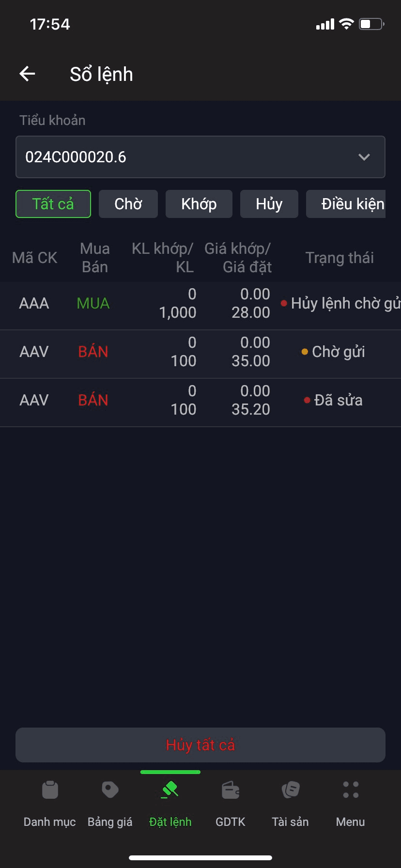Open the GDTK wallet icon

[x=231, y=790]
